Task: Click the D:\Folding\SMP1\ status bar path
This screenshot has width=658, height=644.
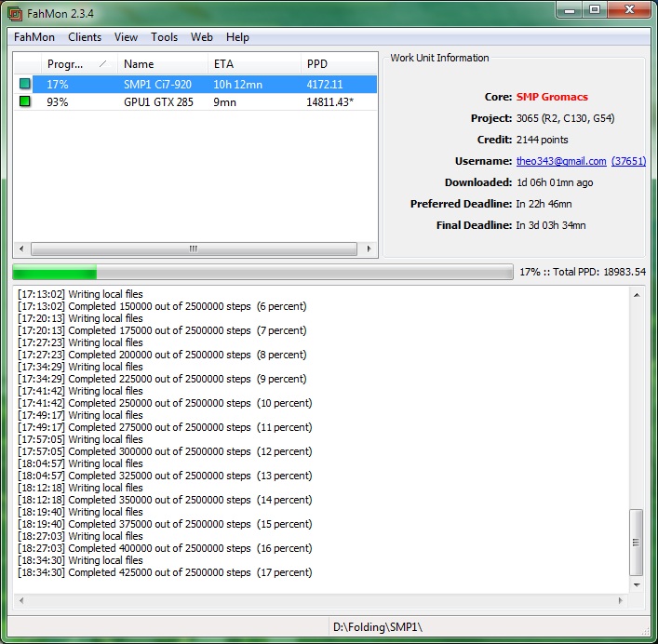Action: click(x=378, y=627)
